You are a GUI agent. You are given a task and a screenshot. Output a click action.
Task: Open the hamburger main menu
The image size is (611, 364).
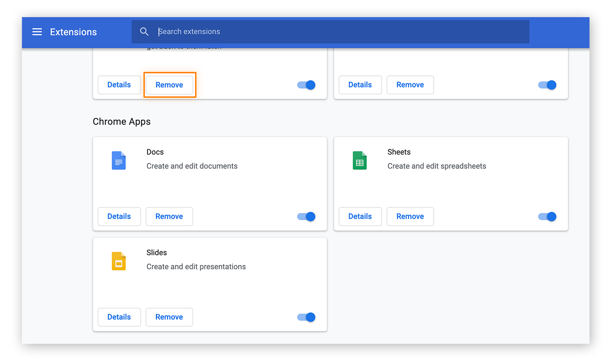[37, 32]
